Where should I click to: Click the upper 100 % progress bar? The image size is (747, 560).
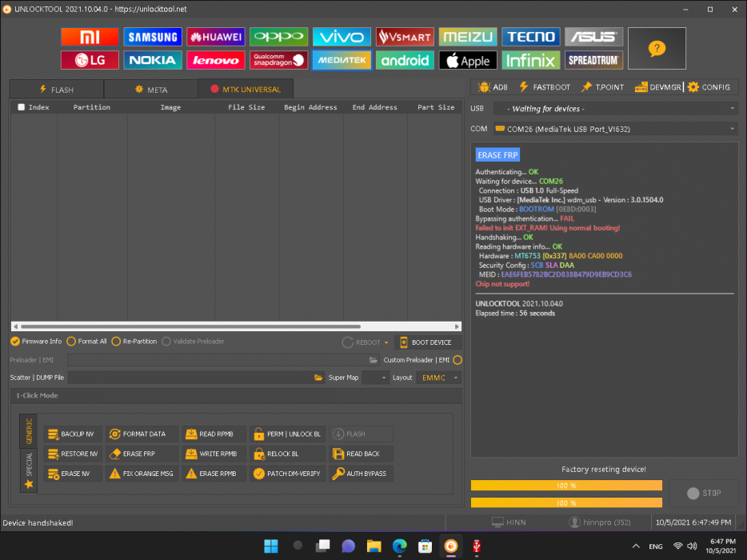coord(566,485)
